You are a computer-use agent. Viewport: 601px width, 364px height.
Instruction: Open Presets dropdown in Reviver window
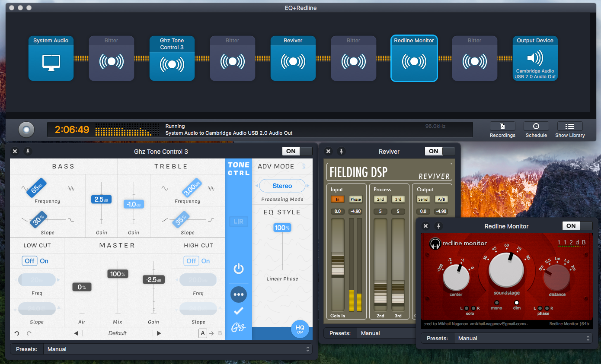[x=386, y=333]
